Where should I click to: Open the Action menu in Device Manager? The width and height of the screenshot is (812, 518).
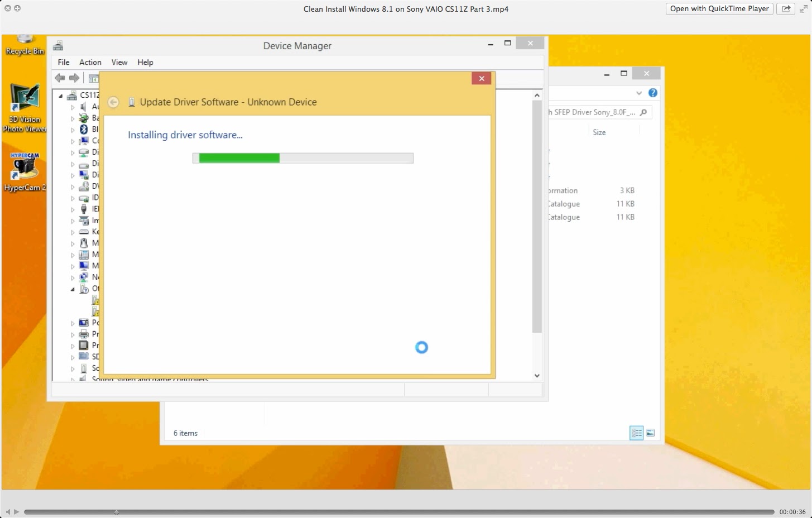tap(90, 62)
